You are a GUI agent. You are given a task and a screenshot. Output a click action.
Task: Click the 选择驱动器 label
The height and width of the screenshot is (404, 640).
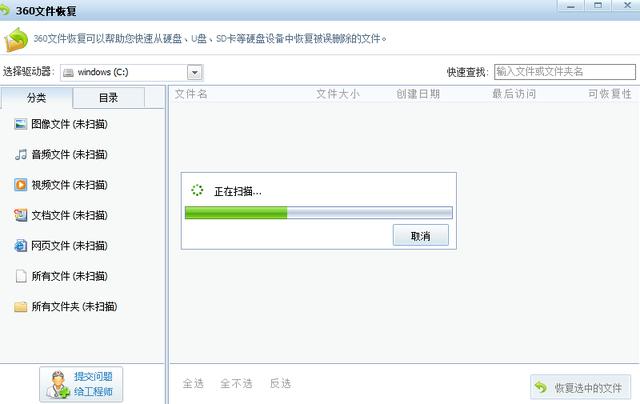[x=29, y=72]
